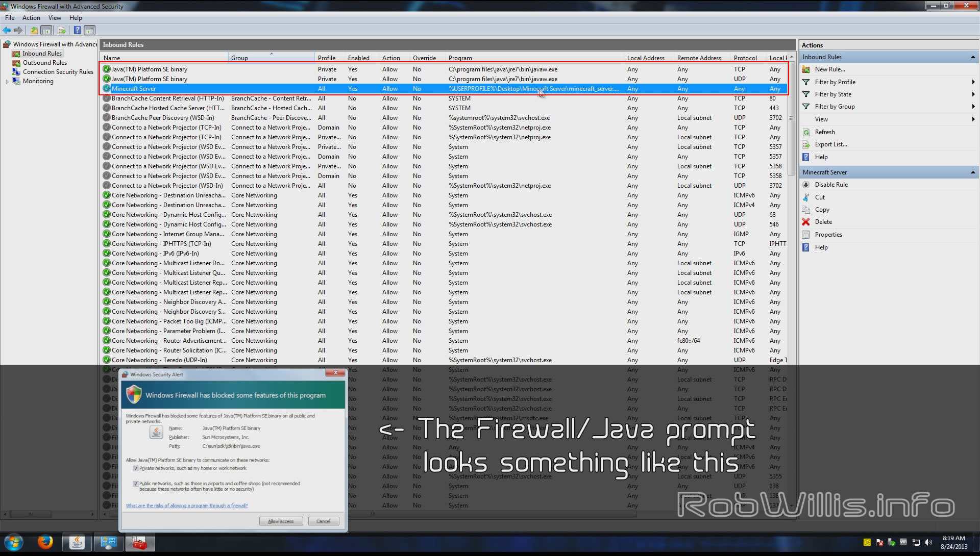
Task: Open Firefox from the taskbar
Action: coord(45,543)
